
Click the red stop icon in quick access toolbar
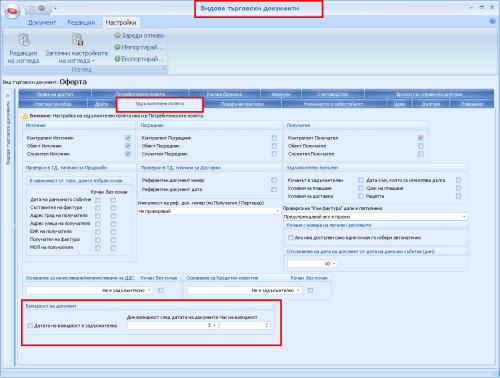[x=42, y=8]
